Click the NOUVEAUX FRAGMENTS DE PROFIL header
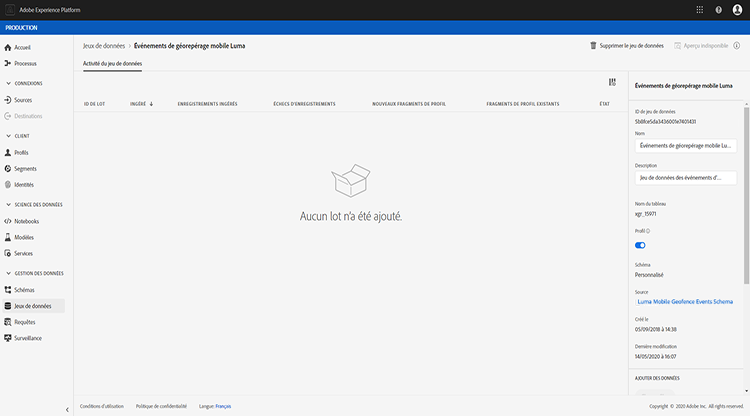 [408, 104]
